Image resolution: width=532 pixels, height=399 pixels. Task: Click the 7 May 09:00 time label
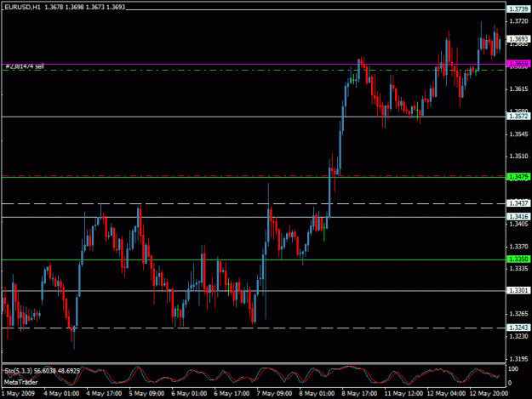pos(274,394)
